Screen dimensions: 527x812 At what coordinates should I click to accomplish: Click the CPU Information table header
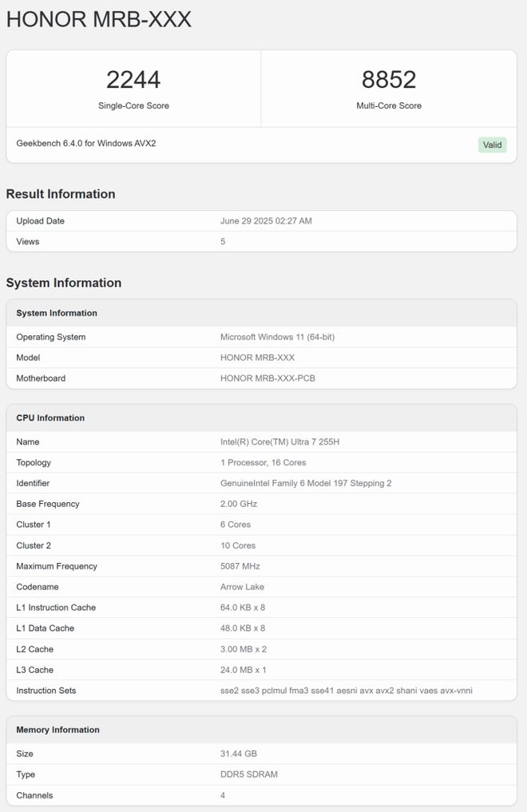click(261, 418)
